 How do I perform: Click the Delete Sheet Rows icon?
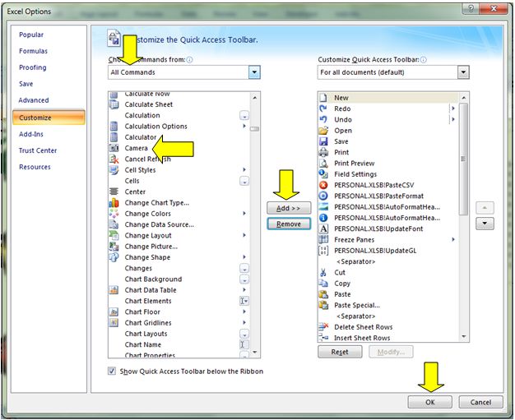coord(323,327)
